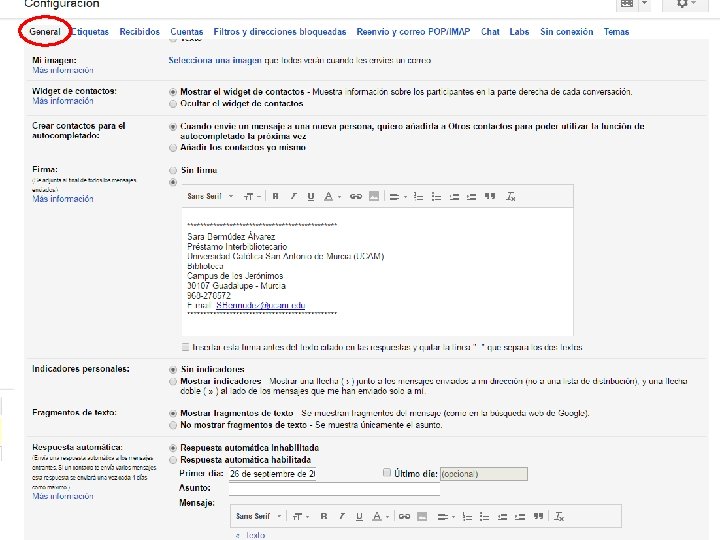Viewport: 720px width, 540px height.
Task: Insert image in auto-reply message editor
Action: tap(422, 517)
